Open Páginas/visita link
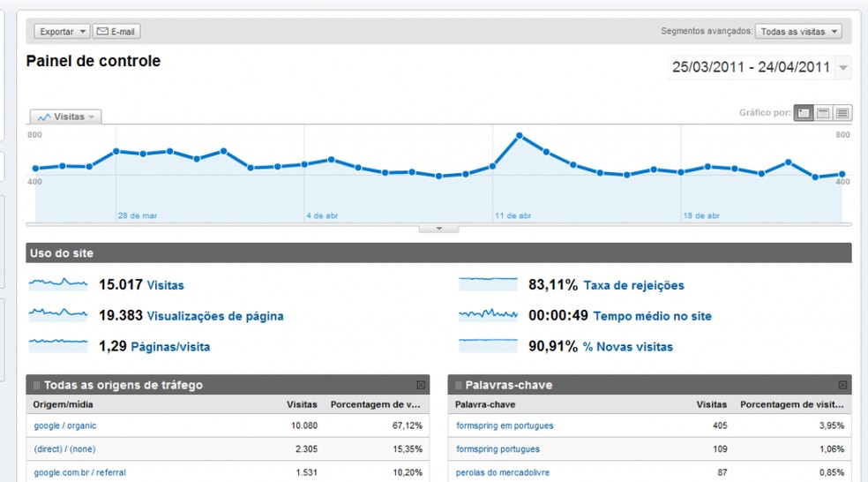Screen dimensions: 868x482 click(x=170, y=347)
